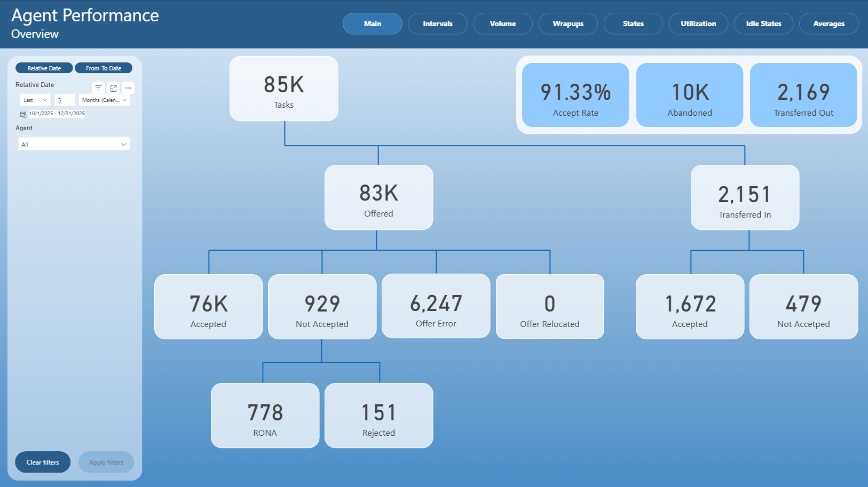Click the Apply filters button
868x487 pixels.
106,462
